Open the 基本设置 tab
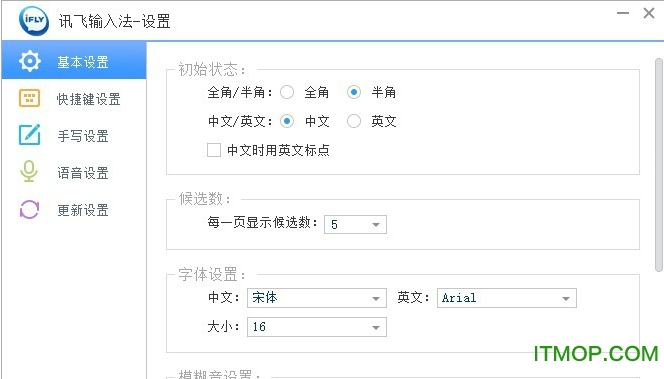 click(74, 60)
